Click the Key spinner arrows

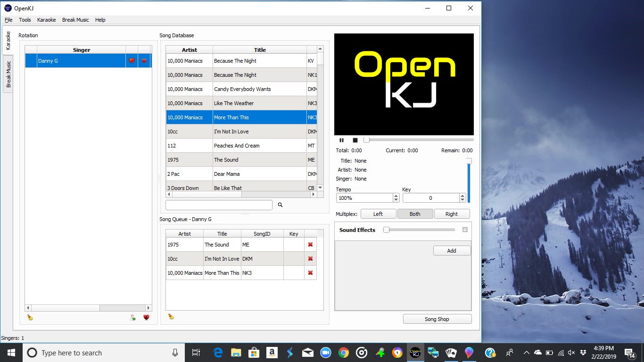tap(462, 198)
